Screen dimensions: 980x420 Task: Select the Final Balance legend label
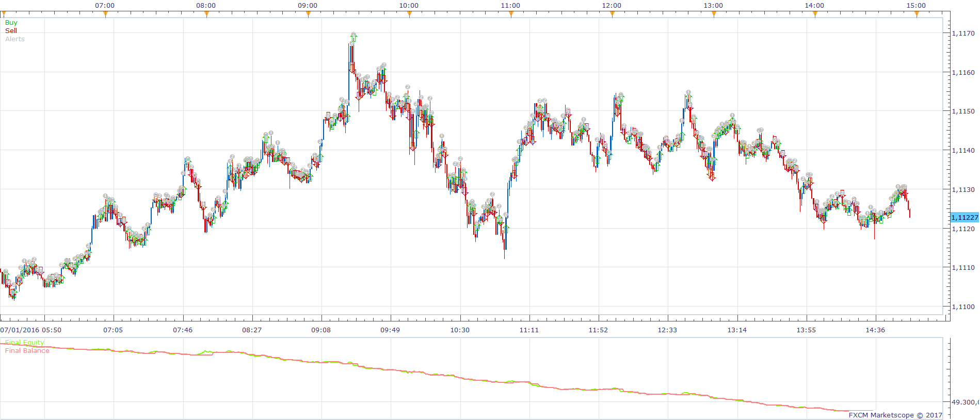click(27, 351)
